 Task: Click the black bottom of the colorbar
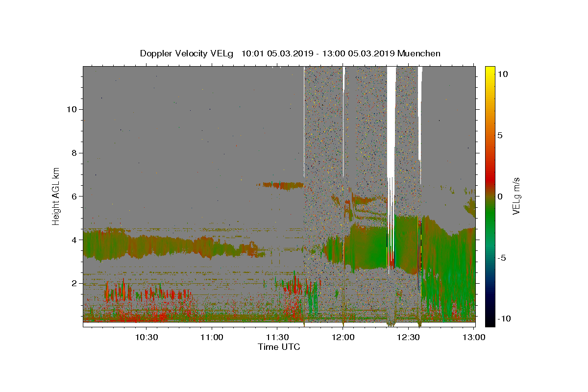[x=490, y=321]
